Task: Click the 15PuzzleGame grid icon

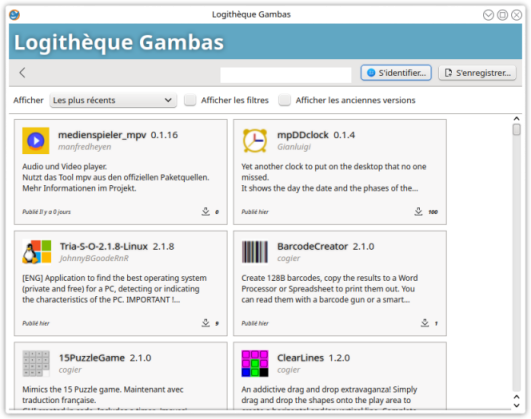Action: [x=36, y=363]
